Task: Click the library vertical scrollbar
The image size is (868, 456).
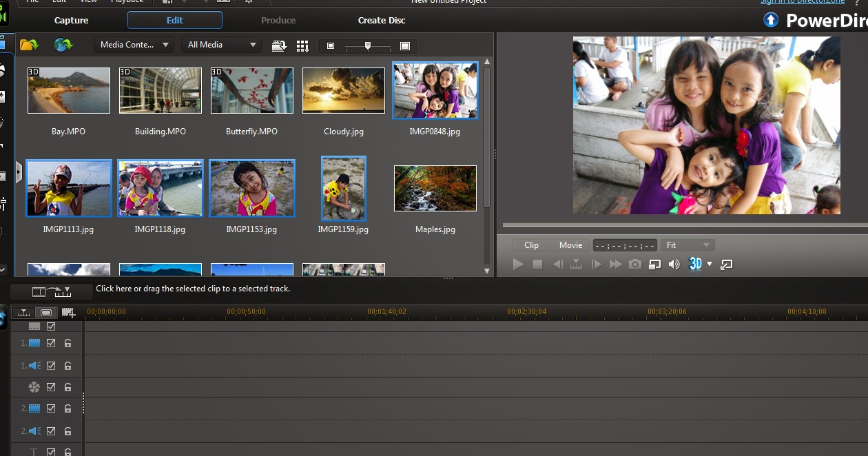Action: click(487, 138)
